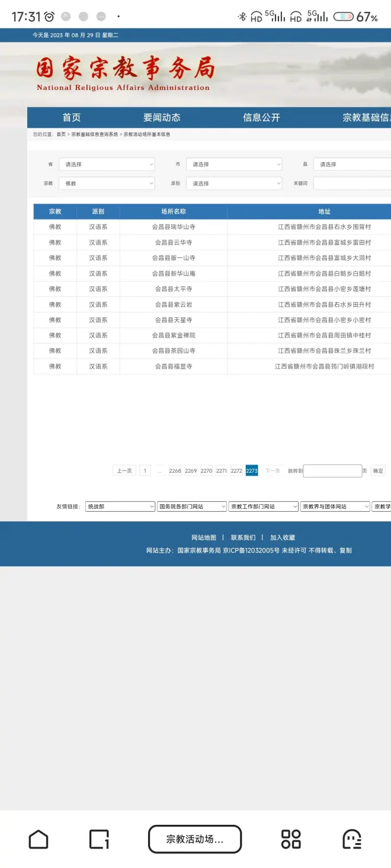Click the 关键词 keyword input field

pyautogui.click(x=352, y=183)
